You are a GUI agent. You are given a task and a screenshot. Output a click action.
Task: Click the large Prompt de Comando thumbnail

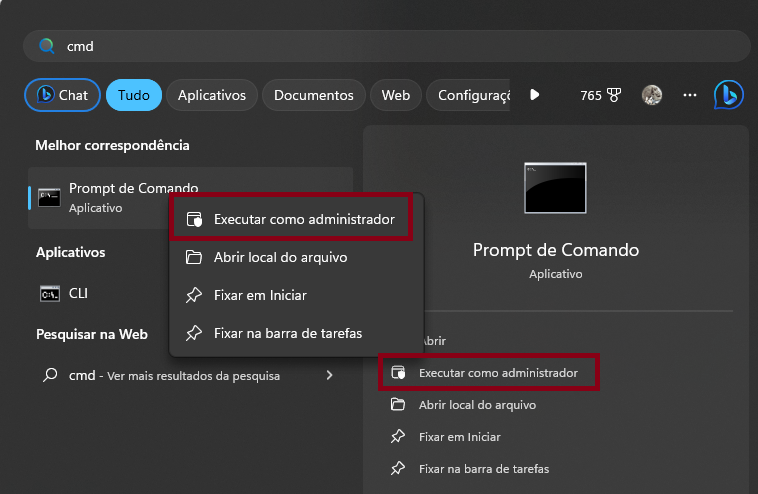coord(555,188)
